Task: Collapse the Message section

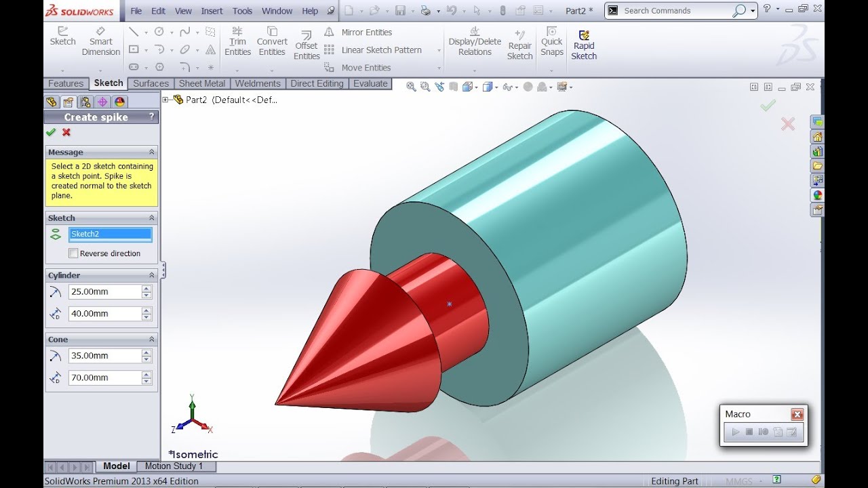Action: pyautogui.click(x=152, y=152)
